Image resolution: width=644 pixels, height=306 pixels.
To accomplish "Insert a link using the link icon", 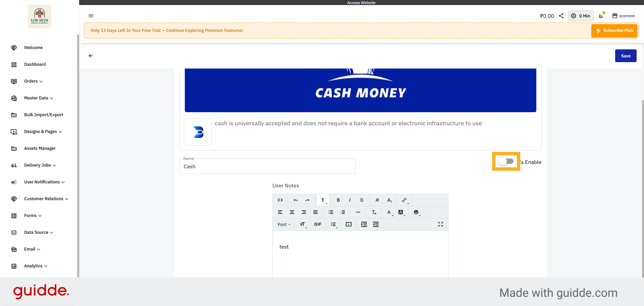I will click(x=403, y=200).
